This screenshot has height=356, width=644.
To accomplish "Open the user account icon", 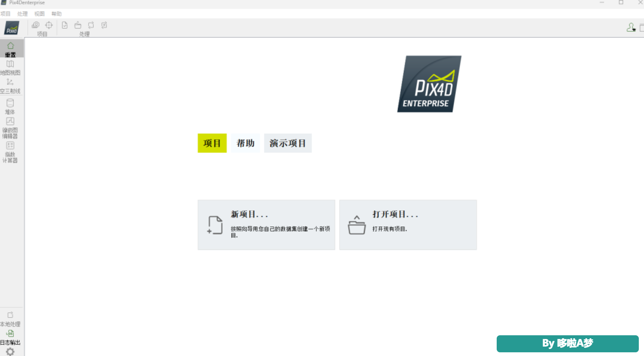I will (x=631, y=27).
